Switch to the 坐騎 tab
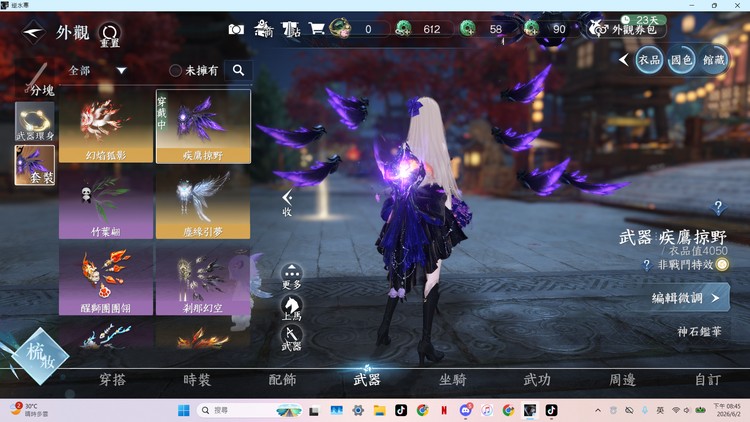The height and width of the screenshot is (422, 750). click(x=452, y=380)
